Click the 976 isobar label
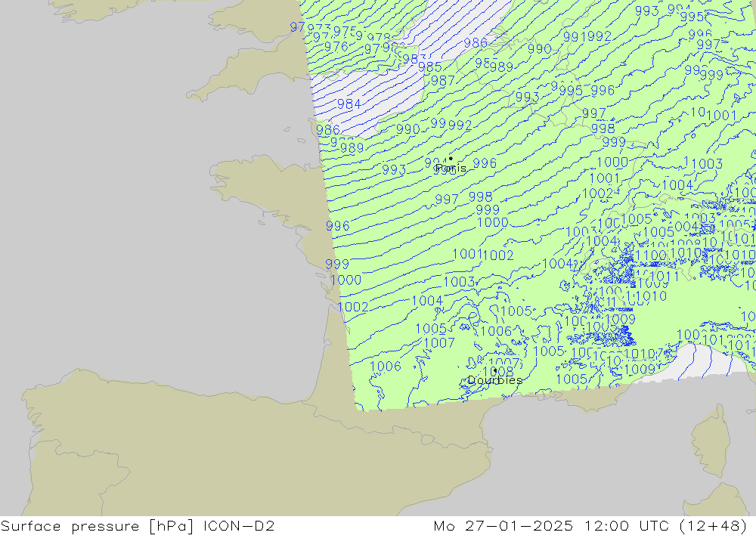 [x=336, y=47]
